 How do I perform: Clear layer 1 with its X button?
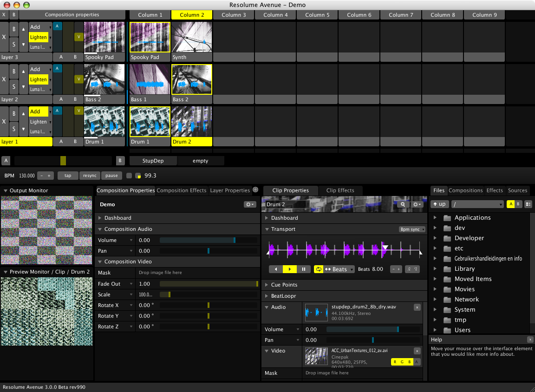tap(4, 122)
